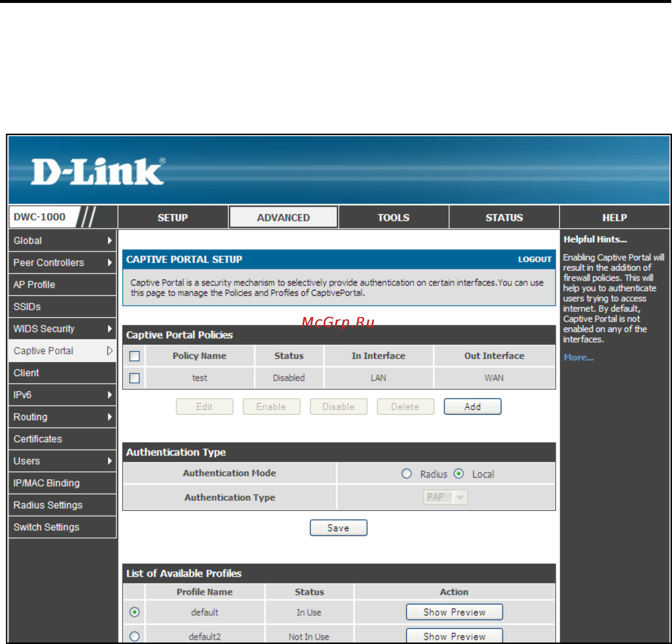Open the PAP authentication type dropdown
The height and width of the screenshot is (644, 672).
click(445, 497)
